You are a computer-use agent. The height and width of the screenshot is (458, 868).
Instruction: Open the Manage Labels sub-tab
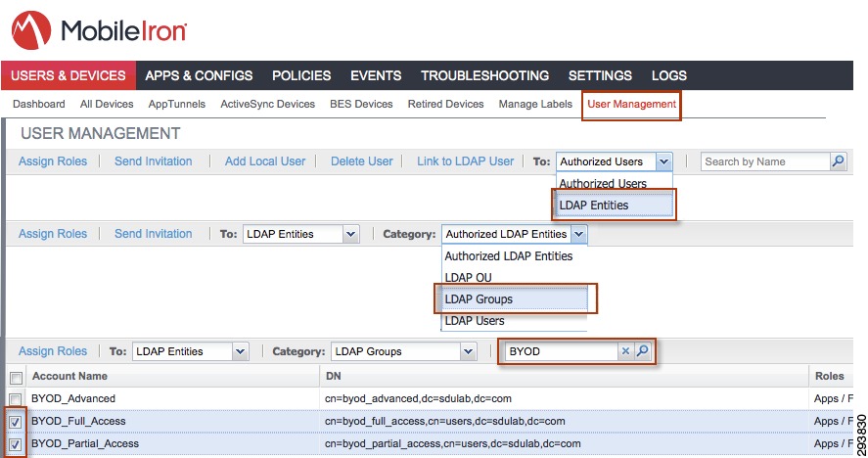[535, 104]
